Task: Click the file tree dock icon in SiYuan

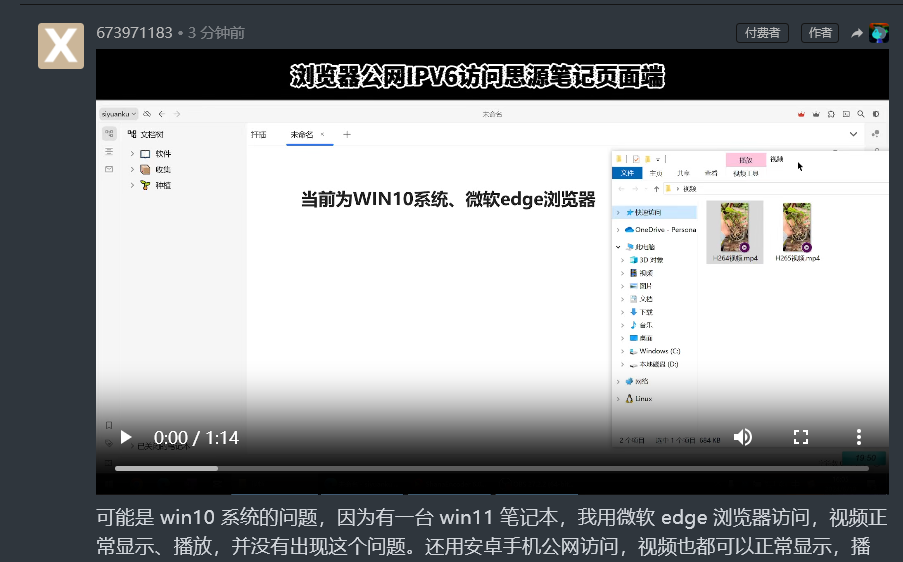Action: coord(109,134)
